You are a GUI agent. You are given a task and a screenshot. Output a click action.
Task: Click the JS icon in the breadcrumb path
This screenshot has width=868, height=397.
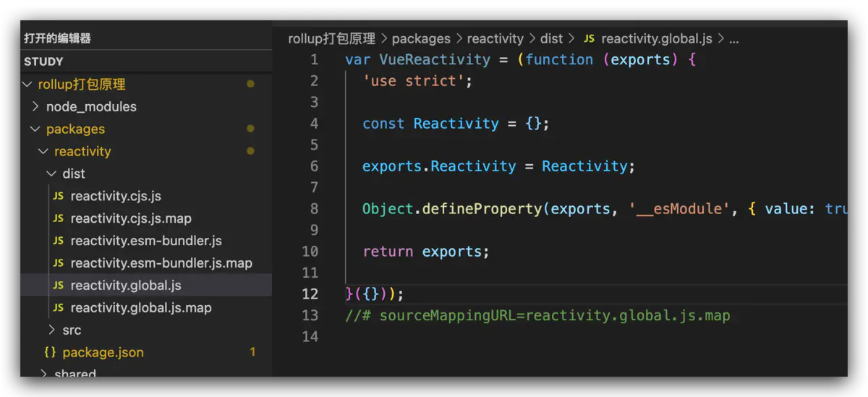[x=590, y=39]
